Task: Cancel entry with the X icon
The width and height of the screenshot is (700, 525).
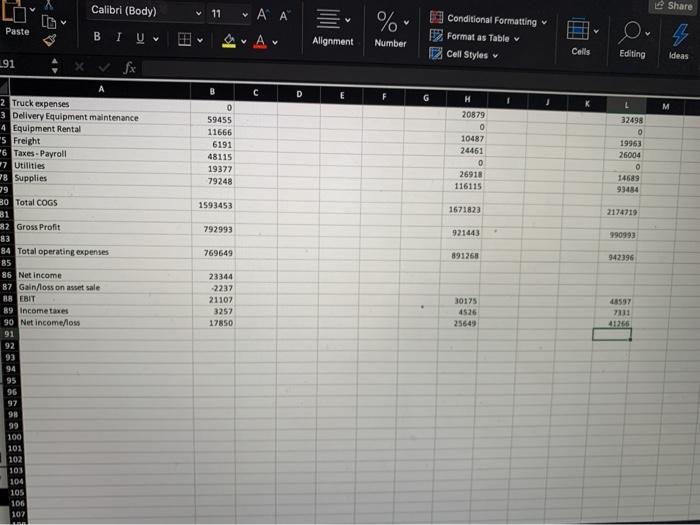Action: (x=79, y=67)
